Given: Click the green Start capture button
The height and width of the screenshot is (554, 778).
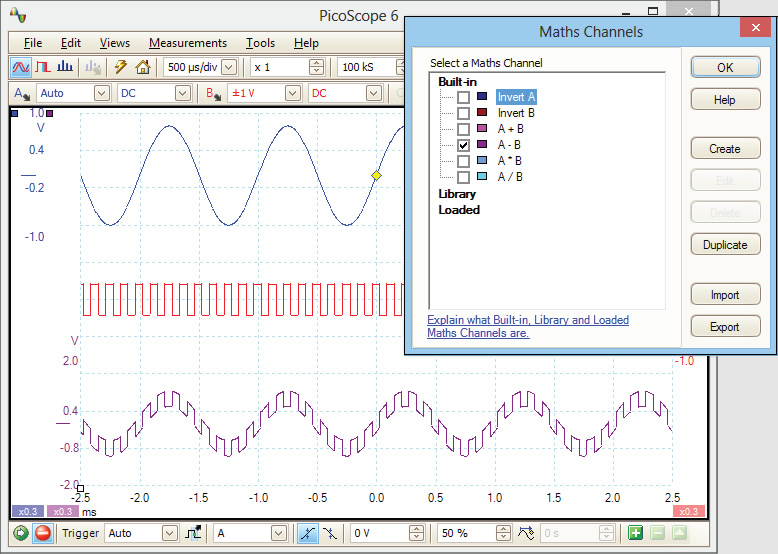Looking at the screenshot, I should 21,533.
